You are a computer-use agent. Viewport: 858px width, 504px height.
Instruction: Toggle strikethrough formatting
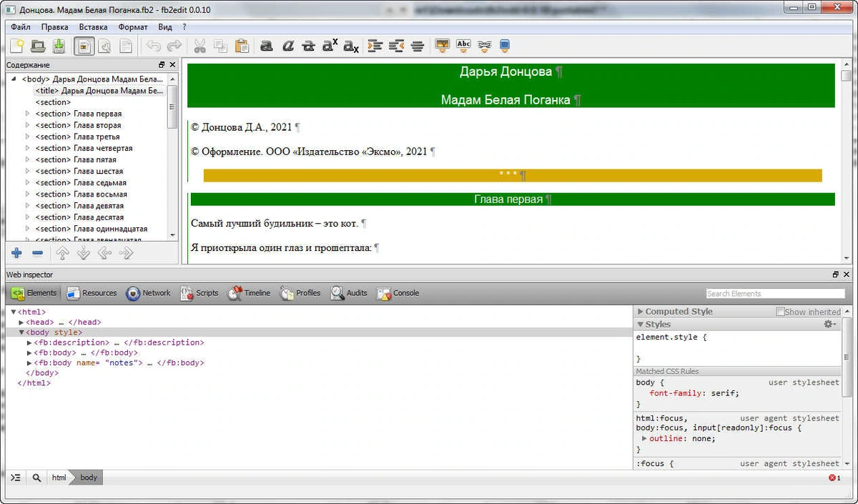pos(308,46)
